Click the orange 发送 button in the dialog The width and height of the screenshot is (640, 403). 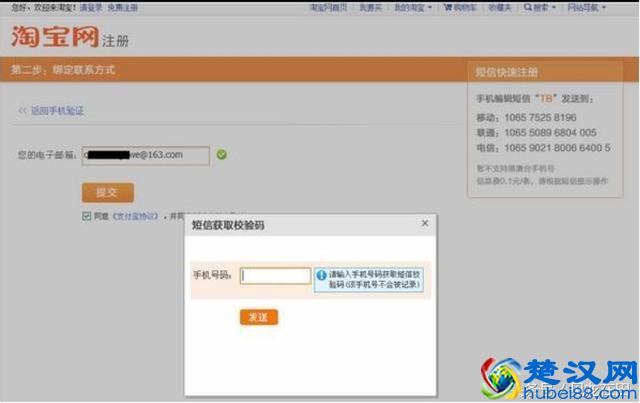[259, 317]
